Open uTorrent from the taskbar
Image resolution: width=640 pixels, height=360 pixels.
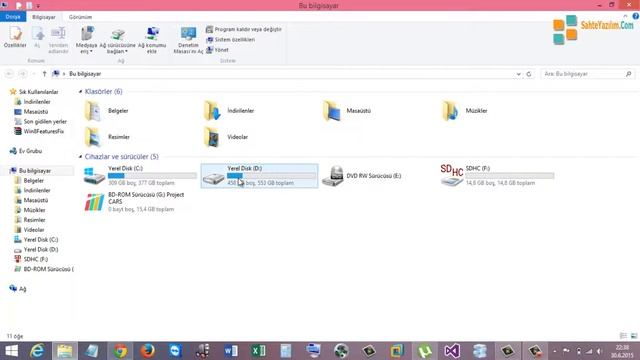[x=425, y=351]
